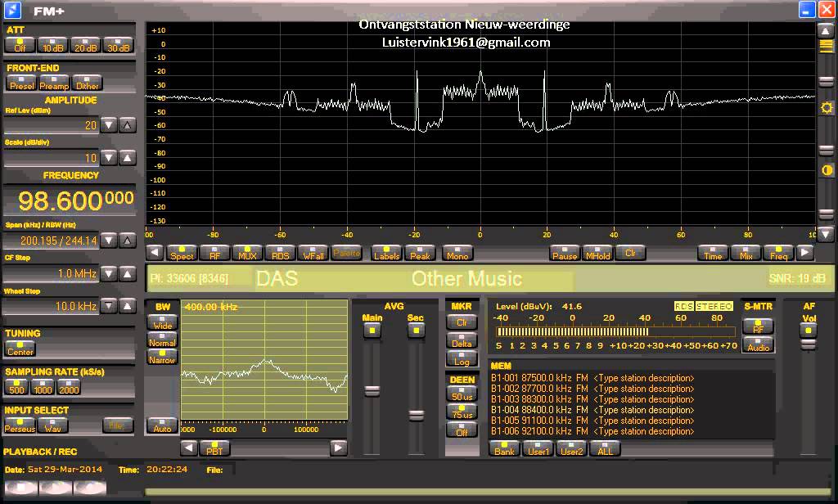The height and width of the screenshot is (504, 838).
Task: Increase the CF Step value
Action: (127, 273)
